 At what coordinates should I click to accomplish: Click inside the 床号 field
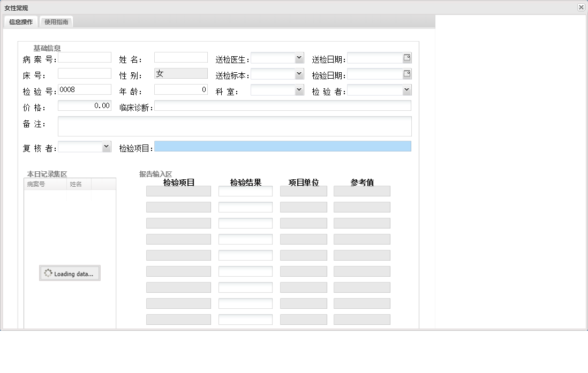tap(85, 73)
